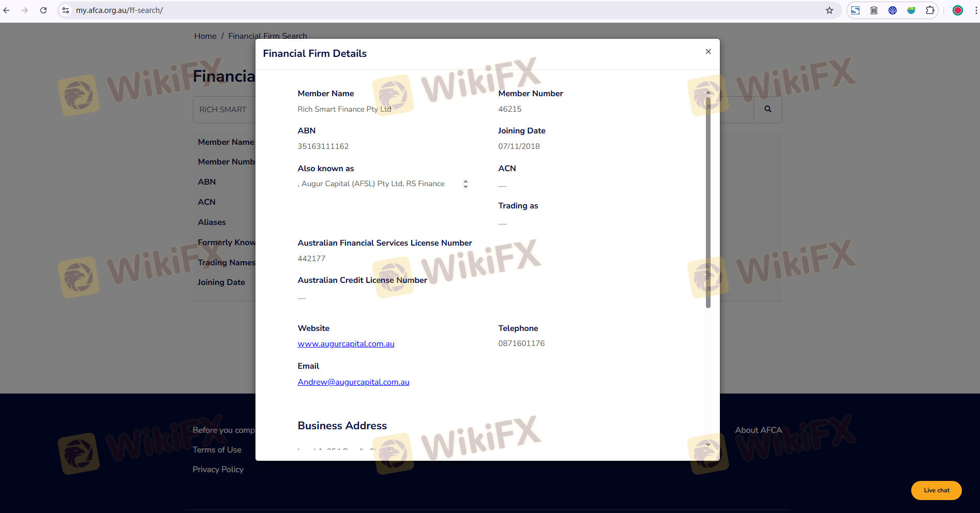This screenshot has height=513, width=980.
Task: Click the Augur Capital (AFSL) Pty Ltd alias text
Action: coord(352,184)
